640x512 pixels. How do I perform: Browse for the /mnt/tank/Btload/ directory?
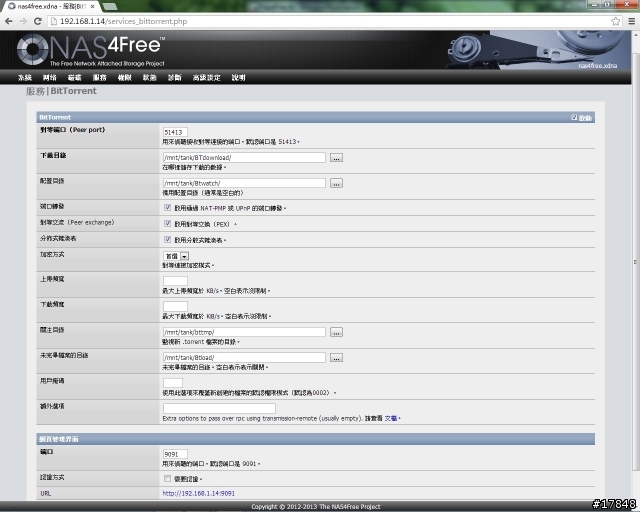tap(336, 358)
